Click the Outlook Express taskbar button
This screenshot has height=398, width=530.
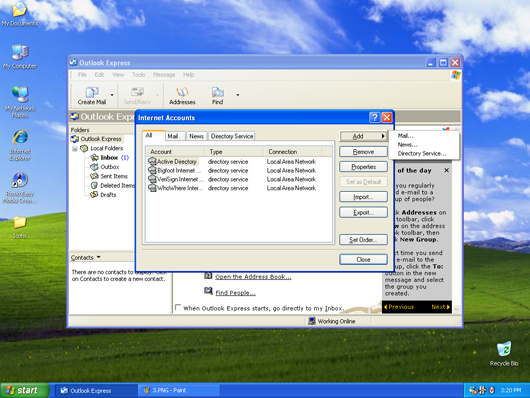coord(96,390)
